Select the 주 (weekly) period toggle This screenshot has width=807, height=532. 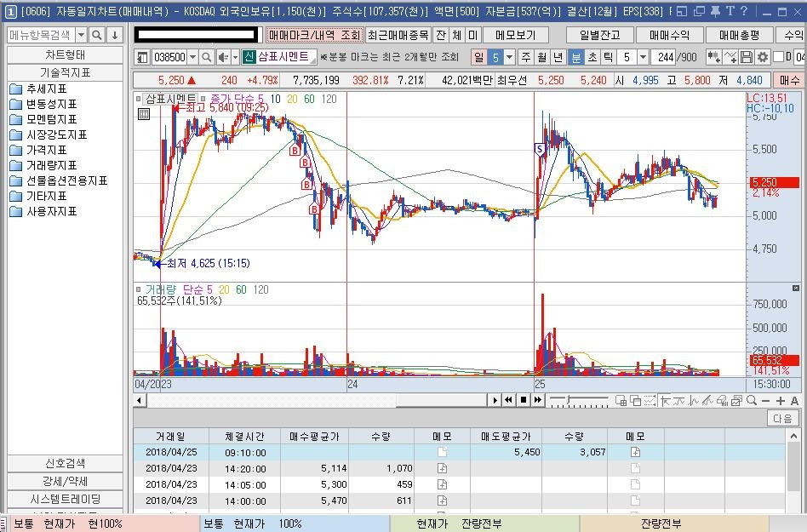(525, 56)
